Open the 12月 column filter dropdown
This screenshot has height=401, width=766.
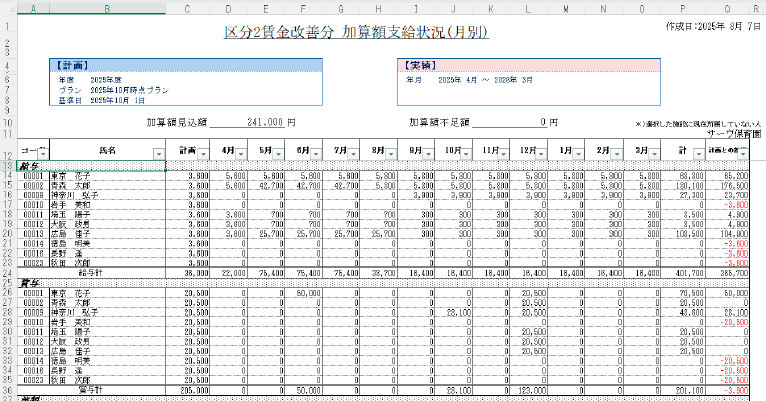(x=541, y=154)
